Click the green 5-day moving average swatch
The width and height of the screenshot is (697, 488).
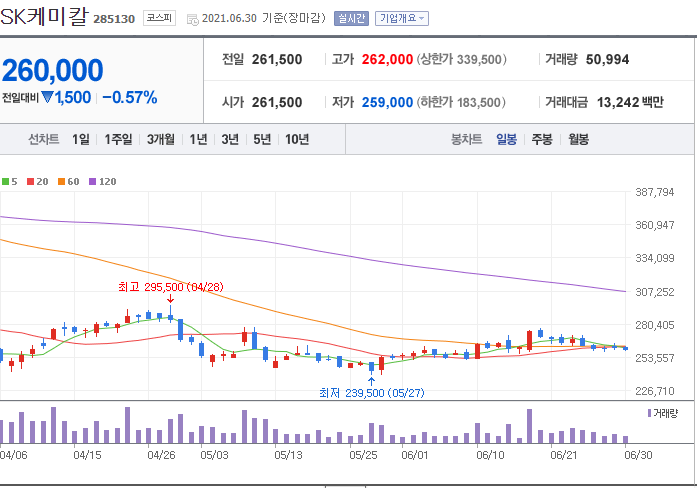pyautogui.click(x=5, y=181)
